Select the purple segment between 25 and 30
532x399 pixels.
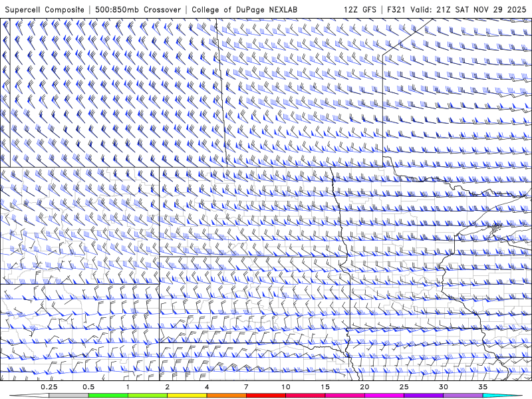(424, 396)
